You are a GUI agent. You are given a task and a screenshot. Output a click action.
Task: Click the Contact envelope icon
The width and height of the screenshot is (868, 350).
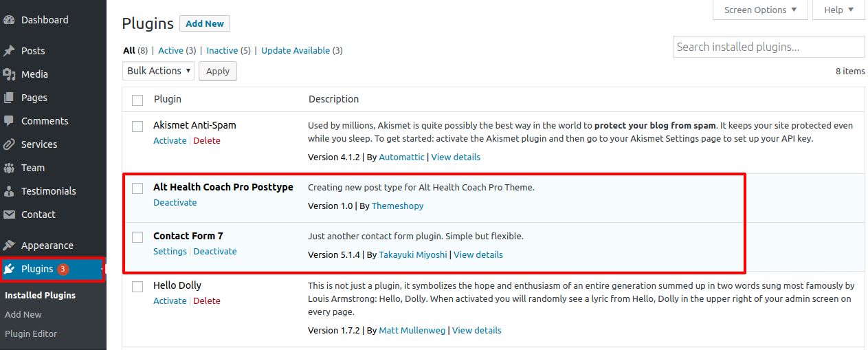9,215
